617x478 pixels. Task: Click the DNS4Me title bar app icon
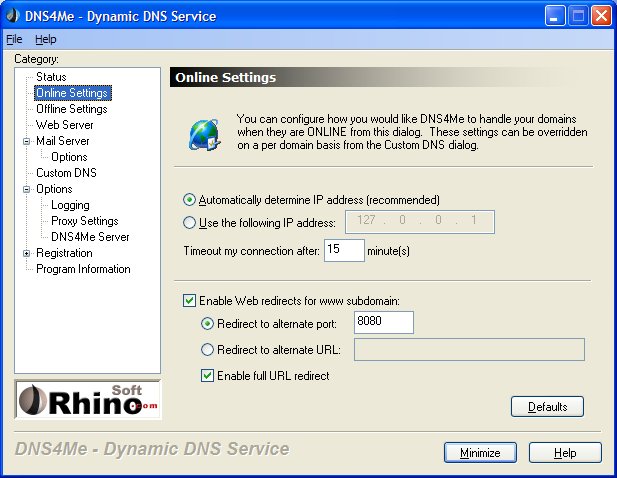point(13,16)
